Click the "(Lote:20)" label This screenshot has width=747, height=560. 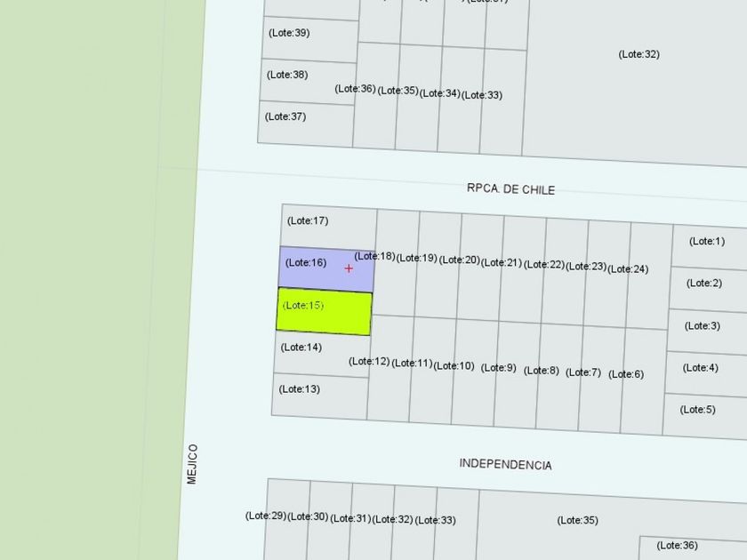tap(459, 260)
